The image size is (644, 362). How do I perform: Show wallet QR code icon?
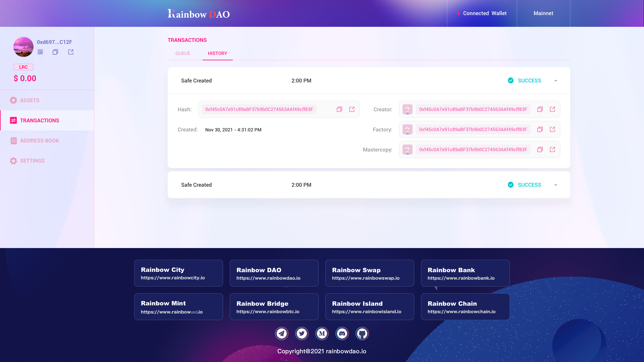pyautogui.click(x=40, y=52)
